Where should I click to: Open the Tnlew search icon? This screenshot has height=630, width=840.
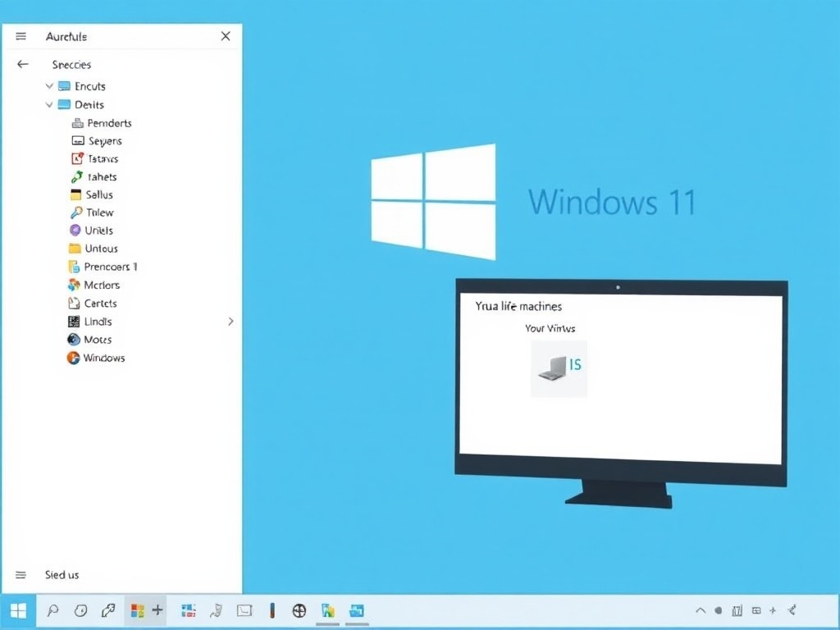pos(78,212)
